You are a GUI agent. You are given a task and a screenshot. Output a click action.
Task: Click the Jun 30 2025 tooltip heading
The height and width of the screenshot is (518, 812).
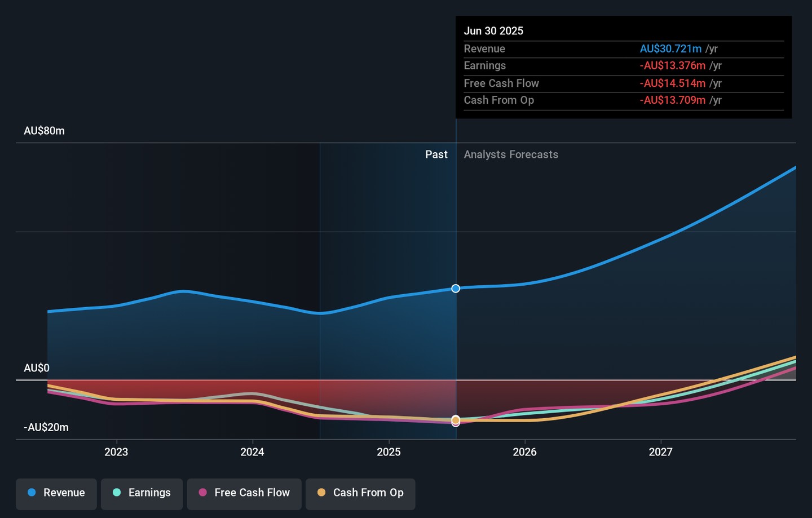coord(493,31)
